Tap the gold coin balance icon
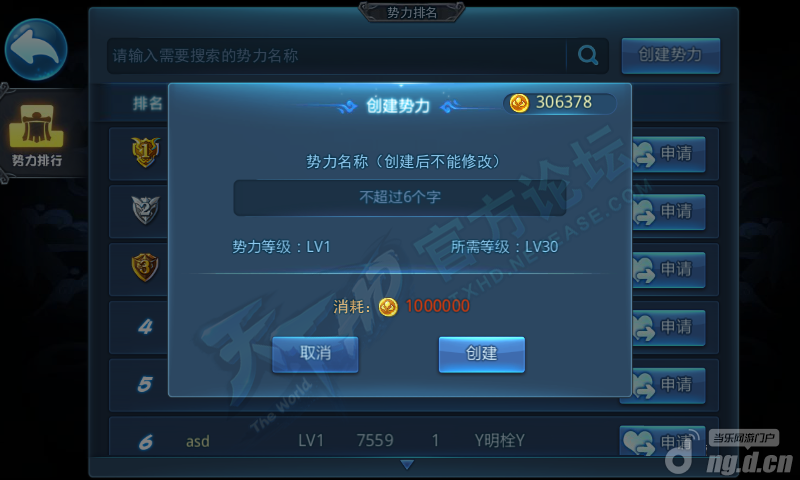This screenshot has height=480, width=800. [519, 104]
